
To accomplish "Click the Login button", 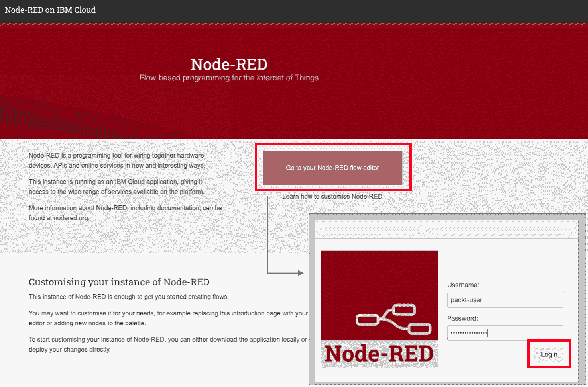I will (549, 354).
